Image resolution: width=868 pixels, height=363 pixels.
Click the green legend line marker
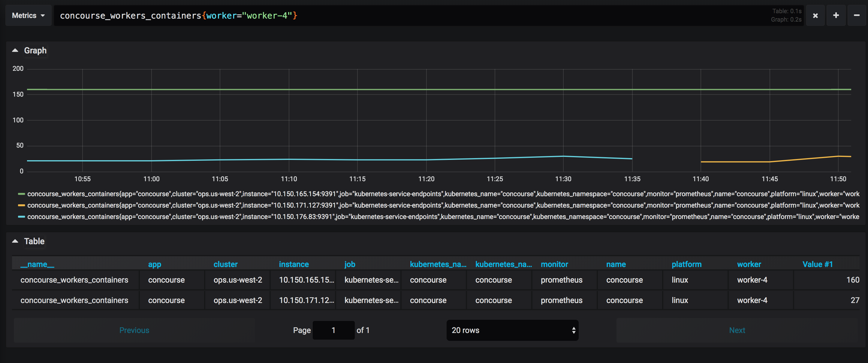(21, 194)
